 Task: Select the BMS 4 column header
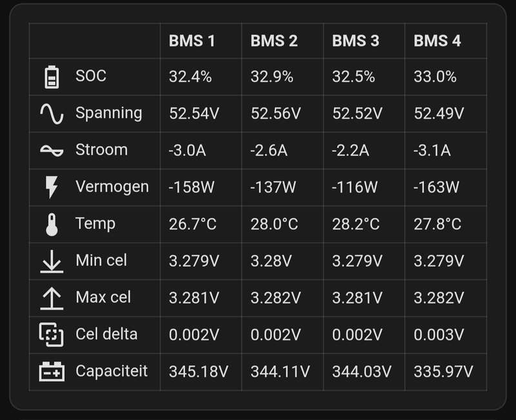click(x=437, y=41)
